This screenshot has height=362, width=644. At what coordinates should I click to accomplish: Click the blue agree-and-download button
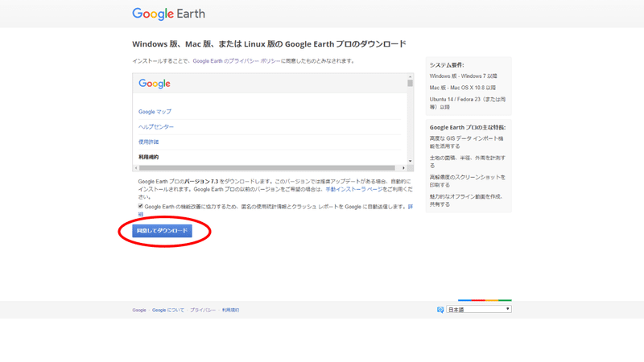coord(162,231)
